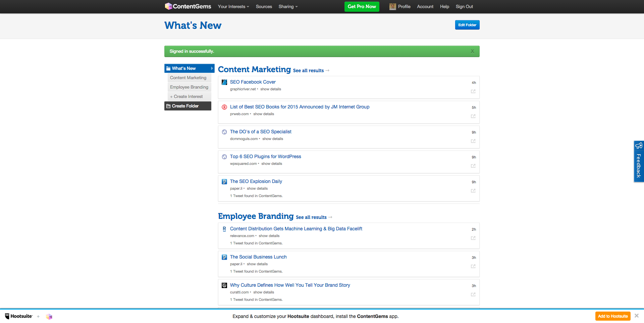The height and width of the screenshot is (323, 644).
Task: Click share icon for Social Business Lunch
Action: point(473,266)
